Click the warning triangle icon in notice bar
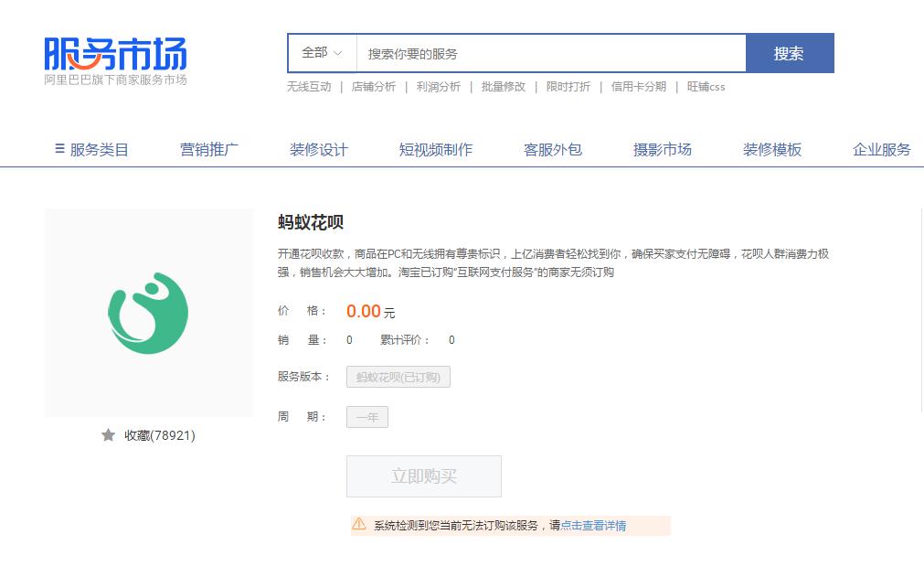 click(359, 525)
